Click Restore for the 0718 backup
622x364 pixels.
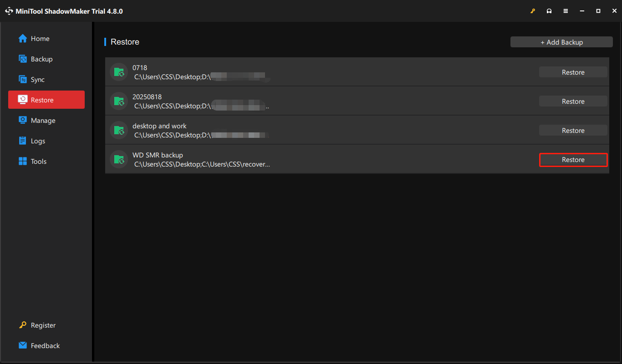pyautogui.click(x=573, y=72)
